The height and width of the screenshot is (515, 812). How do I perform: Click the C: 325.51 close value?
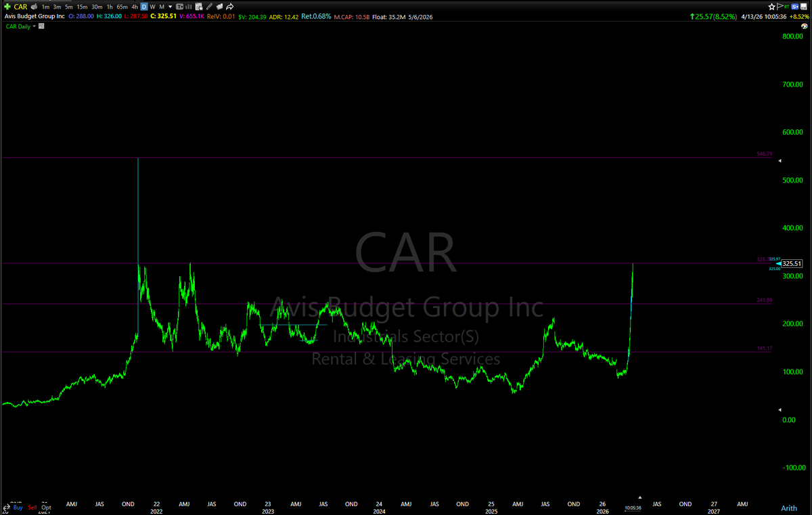click(x=163, y=16)
